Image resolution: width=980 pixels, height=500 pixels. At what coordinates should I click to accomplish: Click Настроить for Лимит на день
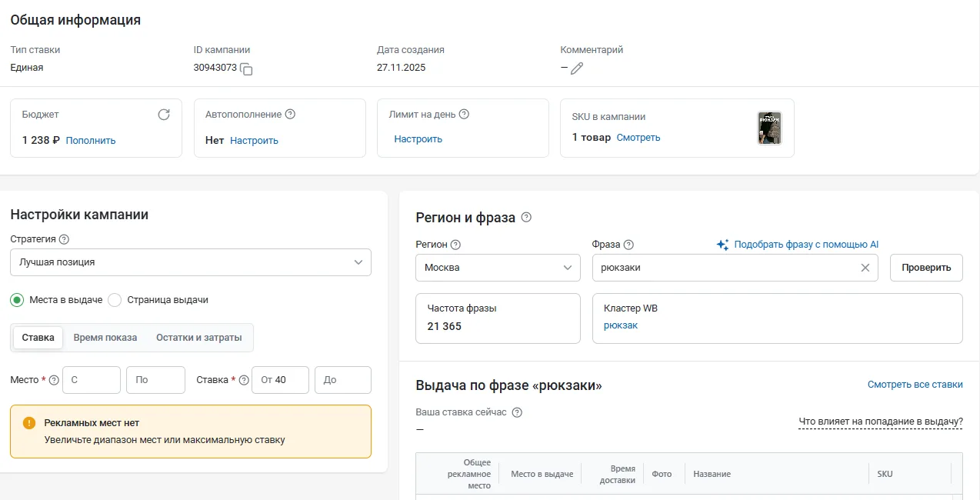418,139
